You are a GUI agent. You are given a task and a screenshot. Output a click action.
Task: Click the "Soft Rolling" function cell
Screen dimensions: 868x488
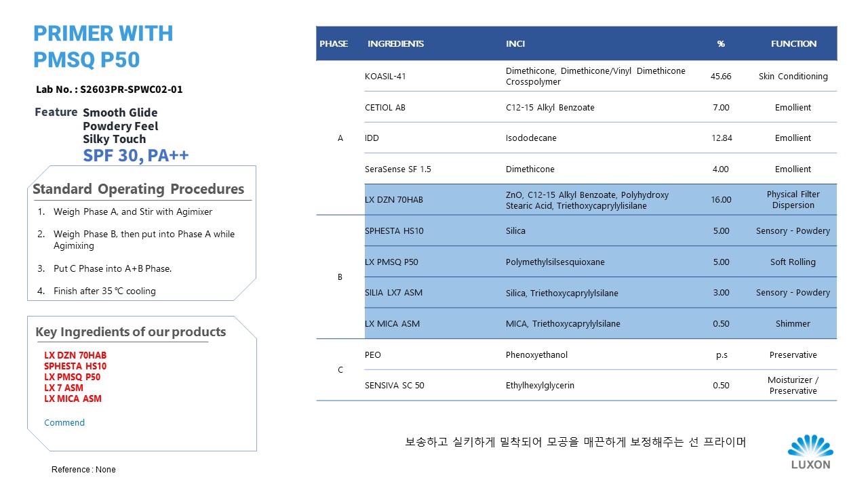[x=793, y=262]
